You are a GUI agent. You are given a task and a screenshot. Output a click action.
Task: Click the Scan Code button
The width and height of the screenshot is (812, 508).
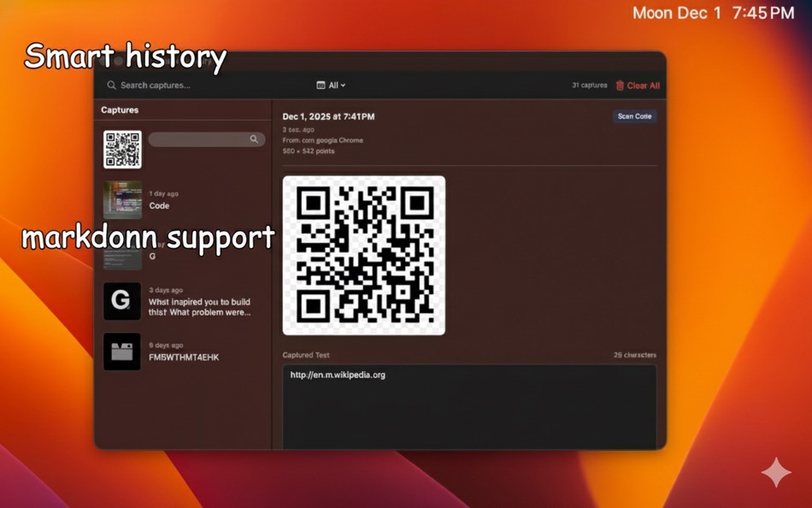[634, 116]
